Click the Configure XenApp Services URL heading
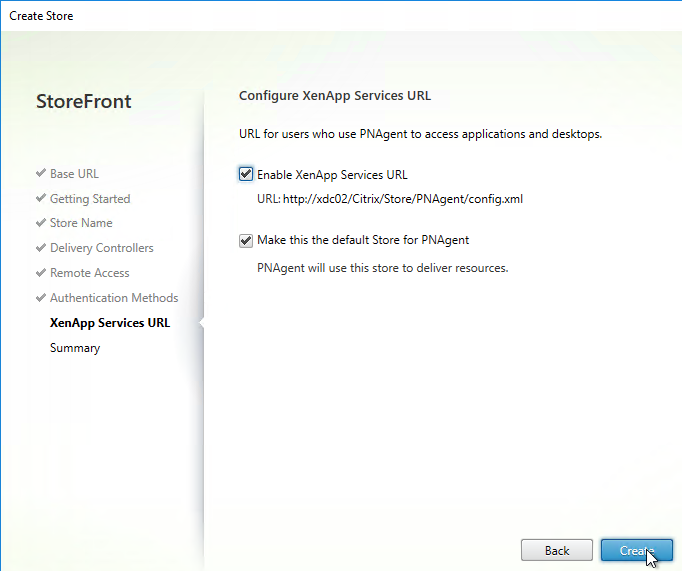The width and height of the screenshot is (682, 571). tap(335, 96)
